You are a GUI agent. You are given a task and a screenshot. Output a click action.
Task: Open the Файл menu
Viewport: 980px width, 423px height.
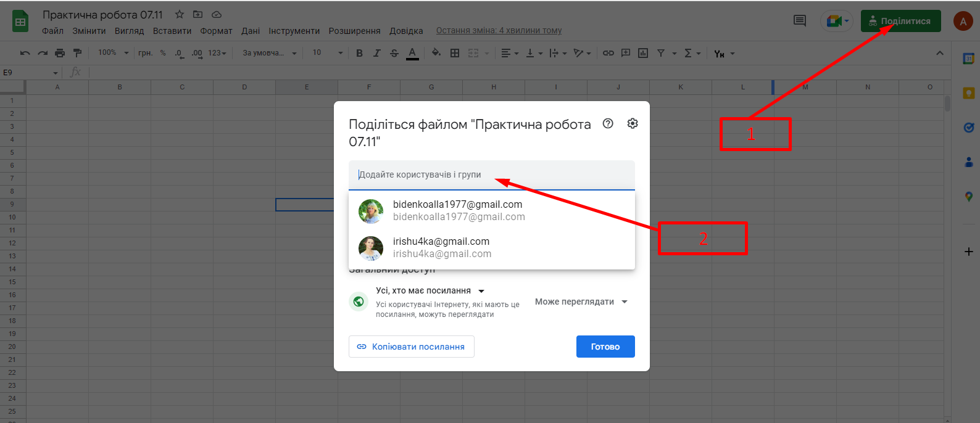pyautogui.click(x=52, y=31)
